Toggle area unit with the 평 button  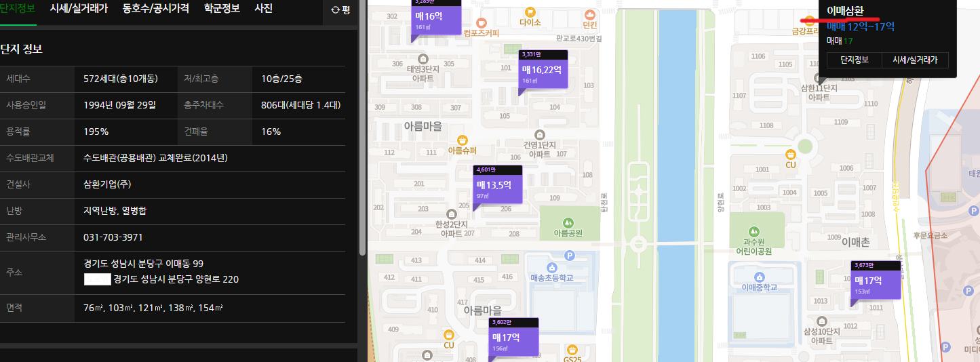(x=340, y=10)
